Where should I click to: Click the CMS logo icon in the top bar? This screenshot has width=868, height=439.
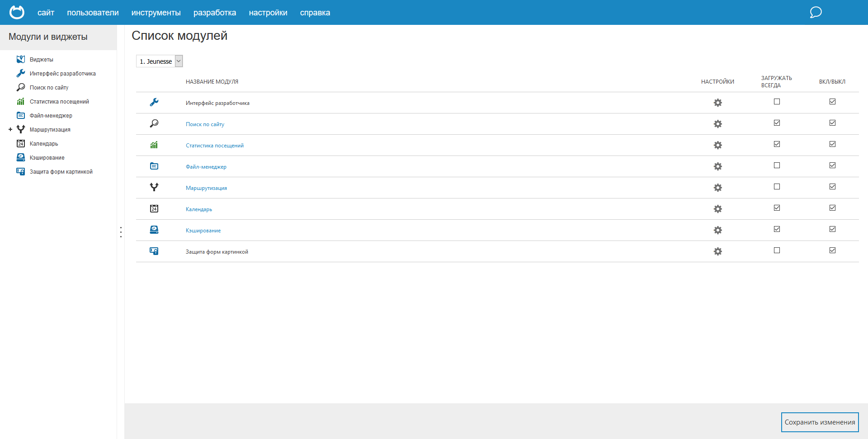[x=17, y=12]
